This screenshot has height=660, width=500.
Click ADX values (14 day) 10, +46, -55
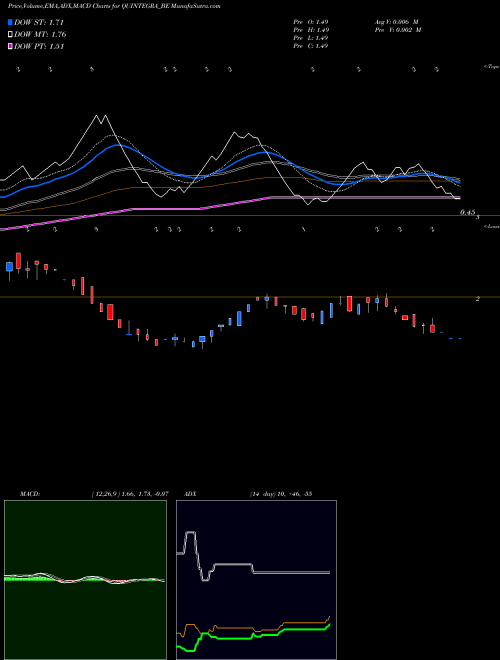tap(281, 494)
